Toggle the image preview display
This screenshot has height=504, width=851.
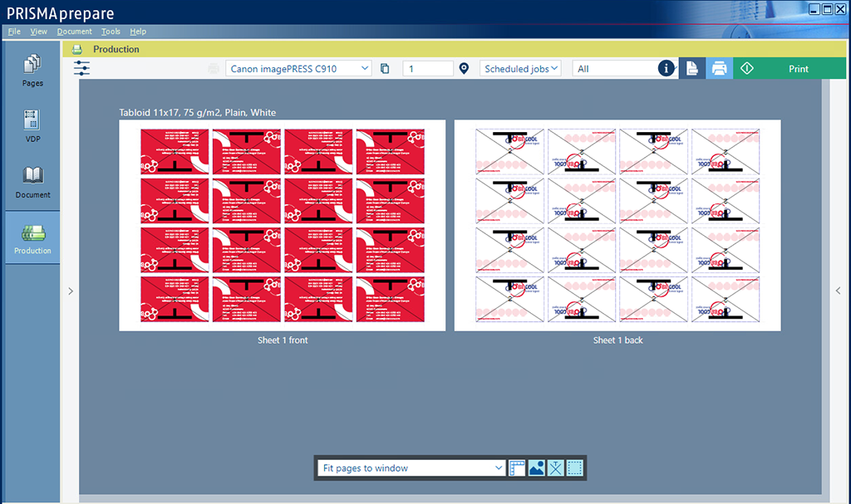pos(536,467)
